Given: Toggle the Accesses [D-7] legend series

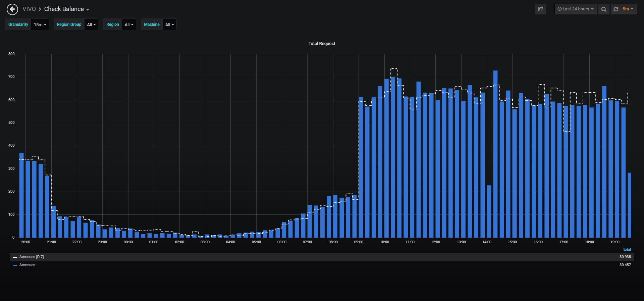Looking at the screenshot, I should [32, 257].
